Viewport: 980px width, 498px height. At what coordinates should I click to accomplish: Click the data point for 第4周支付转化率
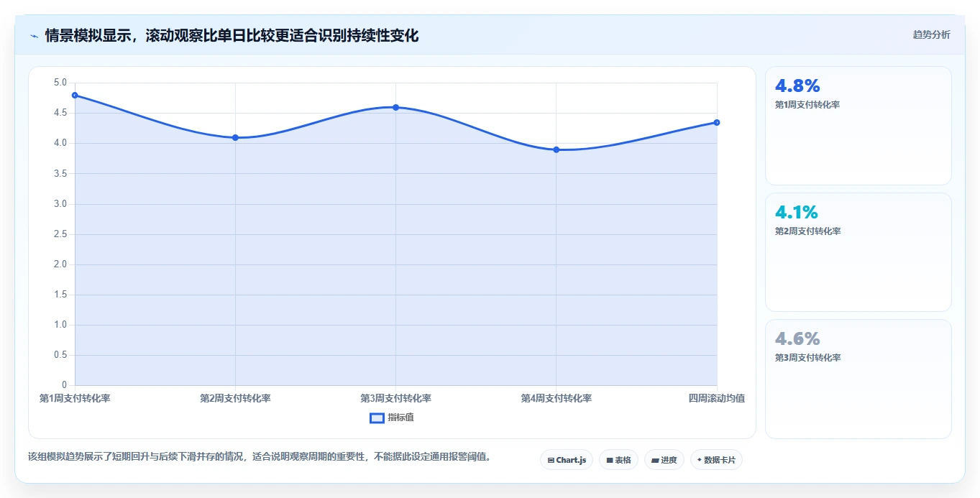(x=556, y=149)
